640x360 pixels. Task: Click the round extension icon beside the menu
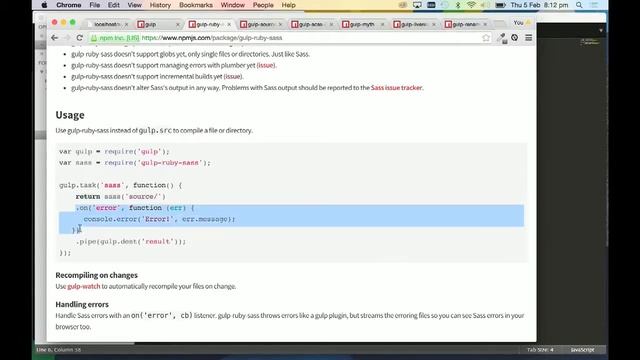click(515, 38)
